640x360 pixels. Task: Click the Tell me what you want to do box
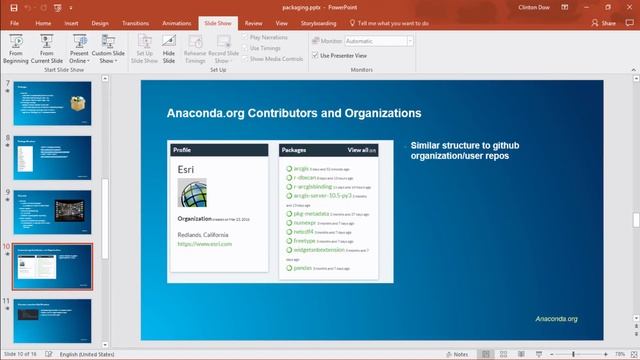point(389,23)
